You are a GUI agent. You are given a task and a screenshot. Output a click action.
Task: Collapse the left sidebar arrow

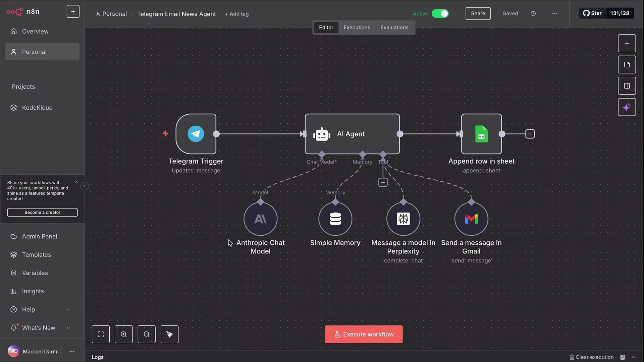point(84,186)
